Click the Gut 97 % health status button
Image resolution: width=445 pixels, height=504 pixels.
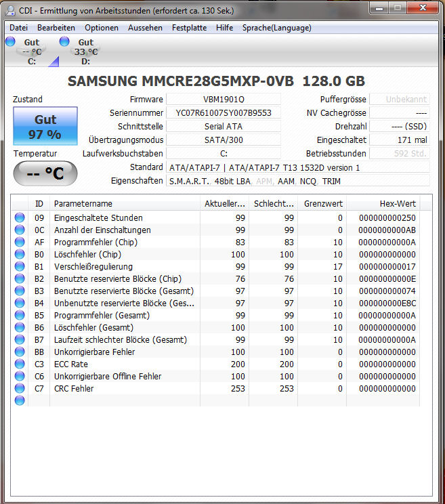tap(45, 126)
